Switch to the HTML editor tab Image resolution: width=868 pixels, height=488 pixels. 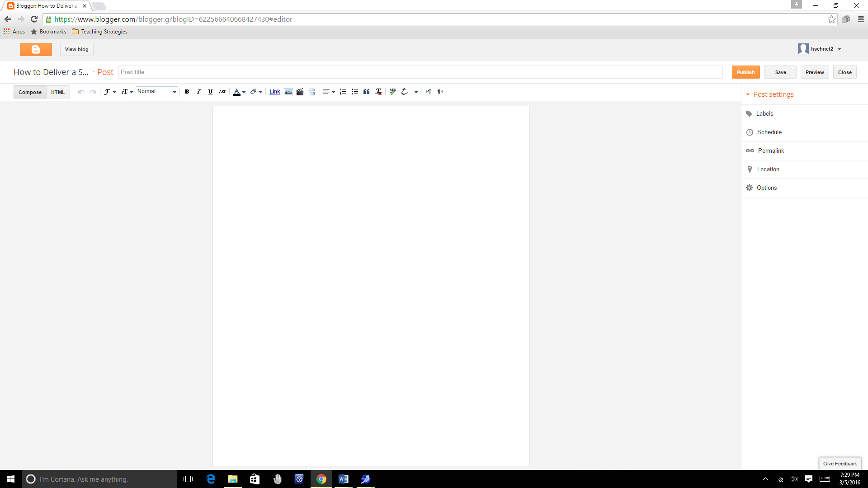58,92
